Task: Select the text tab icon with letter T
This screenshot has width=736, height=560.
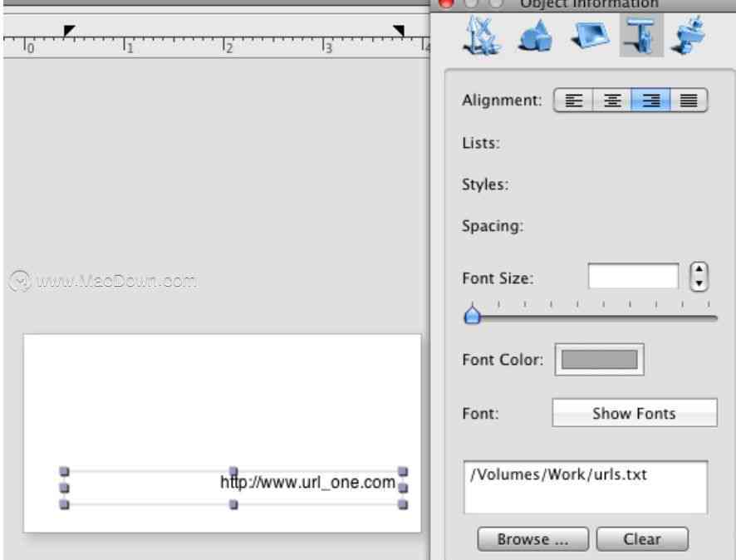Action: point(641,35)
